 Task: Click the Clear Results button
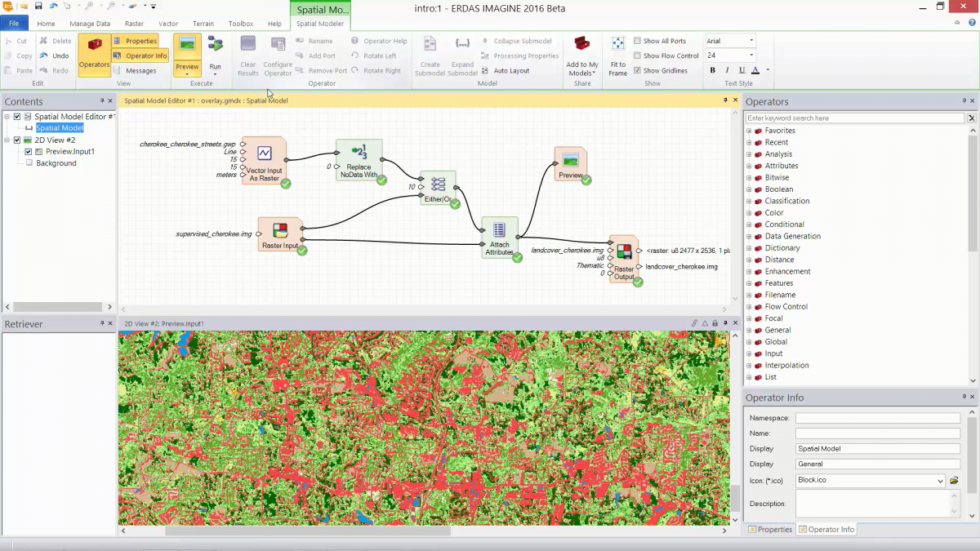click(247, 55)
